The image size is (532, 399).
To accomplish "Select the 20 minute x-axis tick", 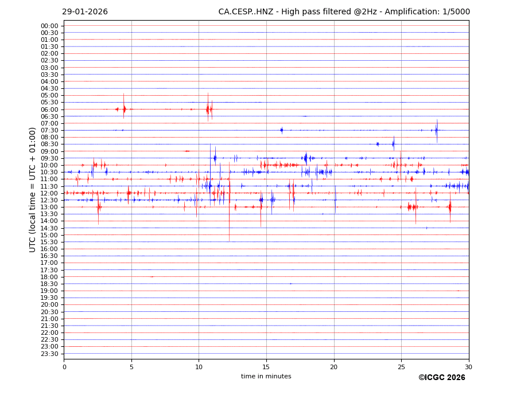I will (x=334, y=367).
